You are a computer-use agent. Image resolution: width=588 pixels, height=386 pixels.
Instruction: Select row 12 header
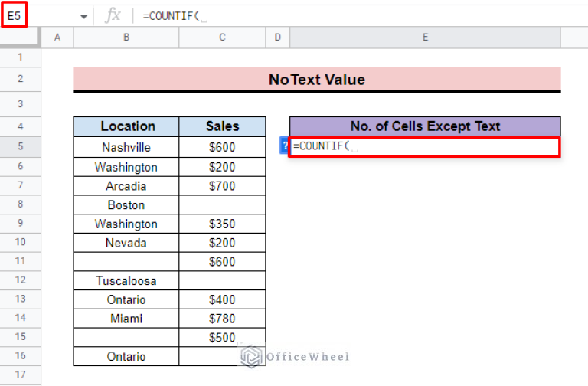[x=20, y=280]
